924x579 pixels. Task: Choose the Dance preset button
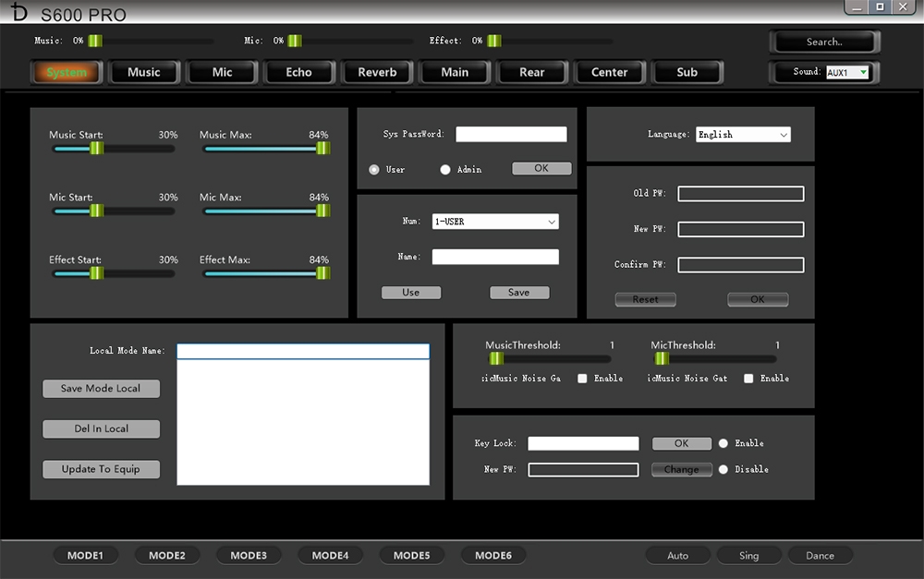click(x=820, y=556)
